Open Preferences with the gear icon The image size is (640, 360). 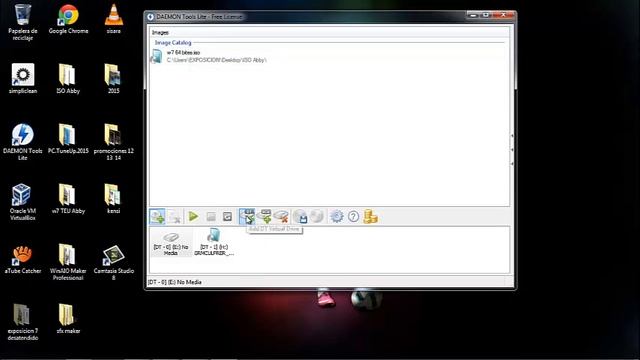tap(337, 216)
